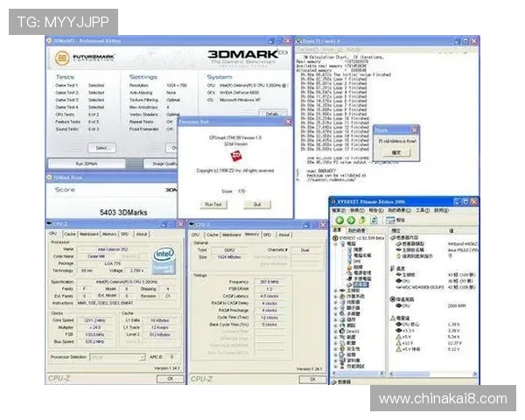This screenshot has height=420, width=525.
Task: Click EVEREST tree pane horizontal scrollbar right arrow
Action: (x=381, y=374)
